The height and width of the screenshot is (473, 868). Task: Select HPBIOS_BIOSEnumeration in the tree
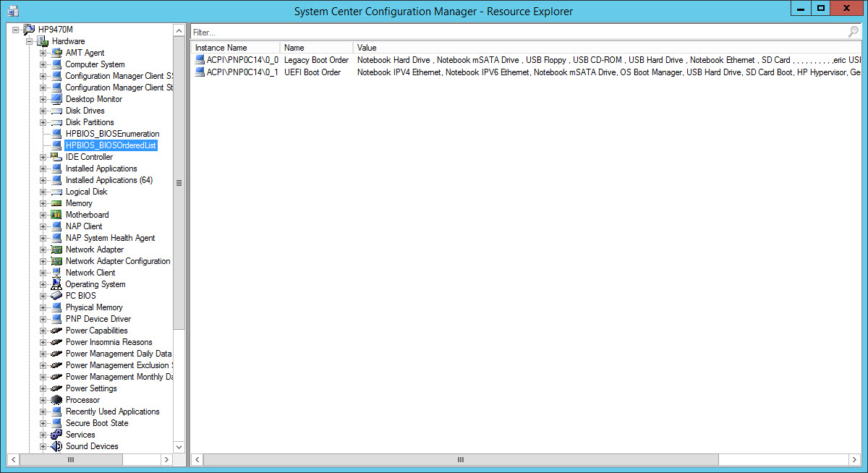tap(112, 134)
